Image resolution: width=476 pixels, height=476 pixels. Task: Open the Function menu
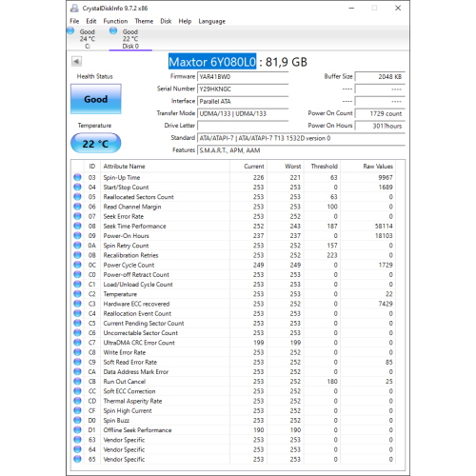pyautogui.click(x=115, y=21)
